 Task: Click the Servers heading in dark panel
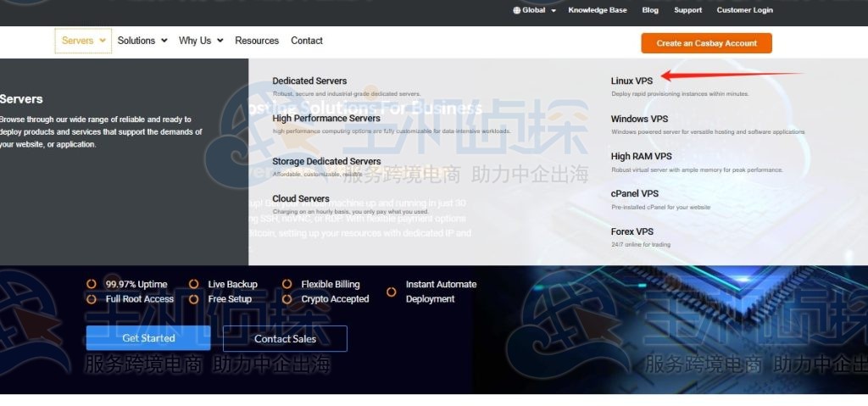(21, 99)
